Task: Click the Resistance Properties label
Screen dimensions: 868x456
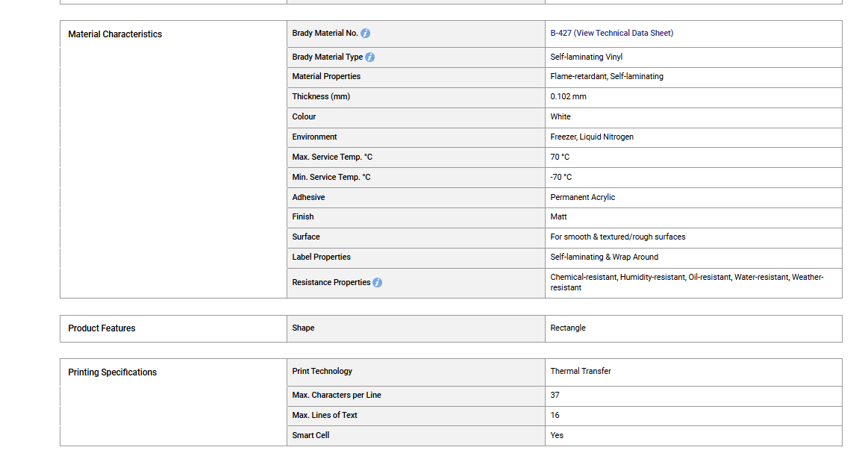Action: [x=331, y=282]
